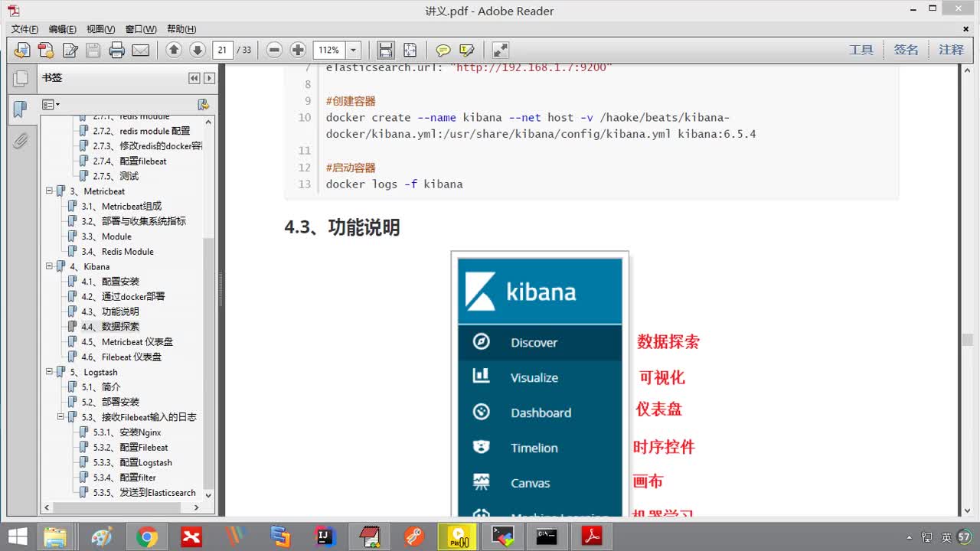Viewport: 980px width, 551px height.
Task: Click the Adobe Reader taskbar icon
Action: 592,537
